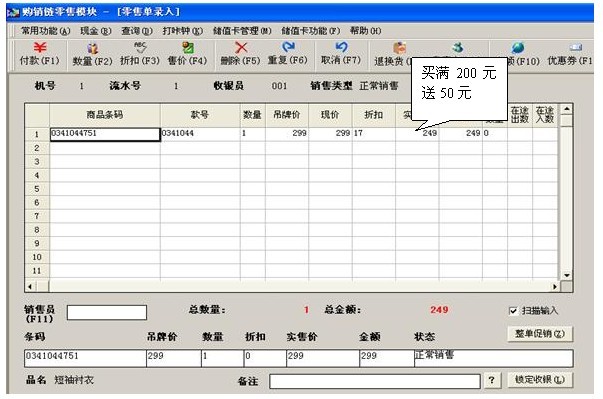The width and height of the screenshot is (603, 399).
Task: Click the 锁定收银 (L) button
Action: click(540, 380)
